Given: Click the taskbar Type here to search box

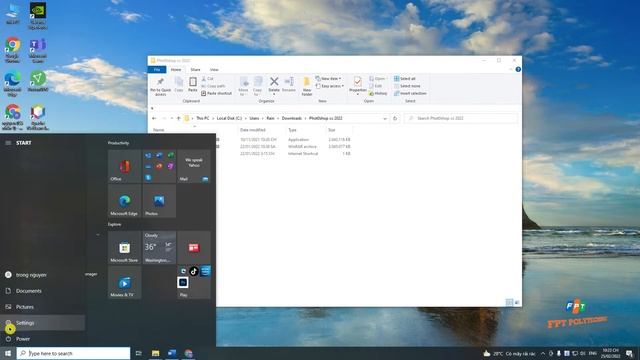Looking at the screenshot, I should pos(73,353).
